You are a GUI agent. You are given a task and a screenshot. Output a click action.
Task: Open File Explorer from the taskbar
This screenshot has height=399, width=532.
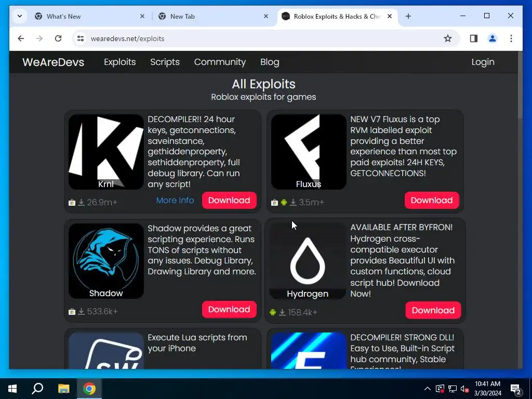(x=63, y=389)
